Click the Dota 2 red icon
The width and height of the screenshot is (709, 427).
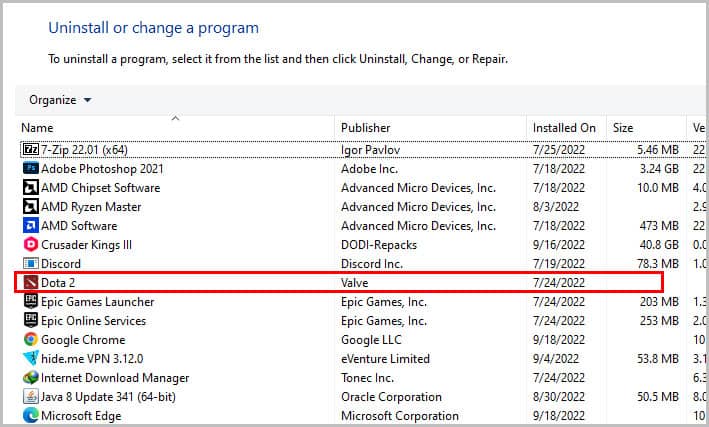(31, 283)
